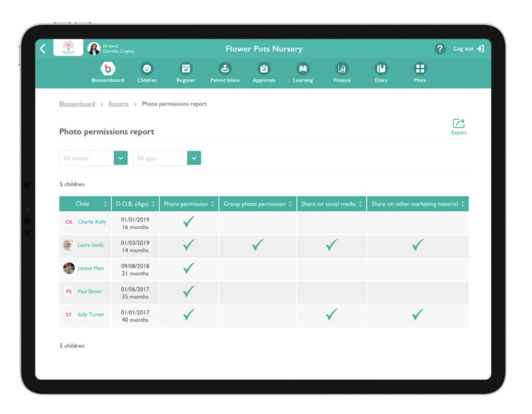The height and width of the screenshot is (414, 532).
Task: Click Louise Main's profile photo
Action: click(69, 268)
